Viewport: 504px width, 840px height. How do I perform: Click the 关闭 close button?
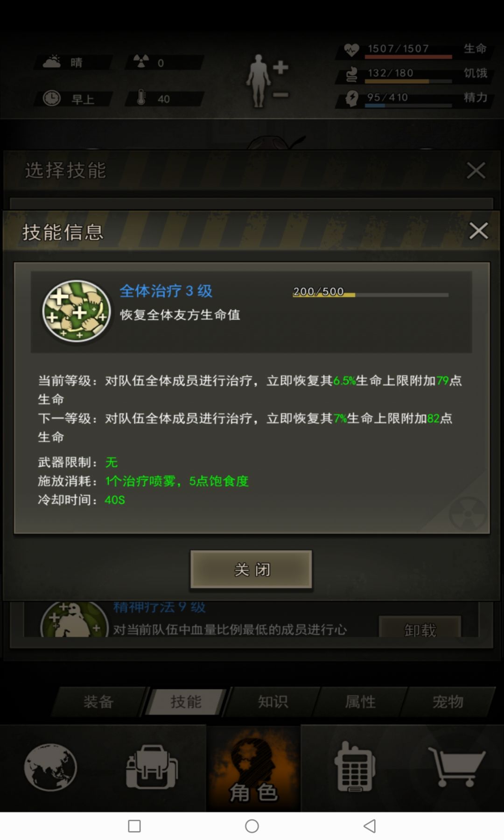(251, 569)
